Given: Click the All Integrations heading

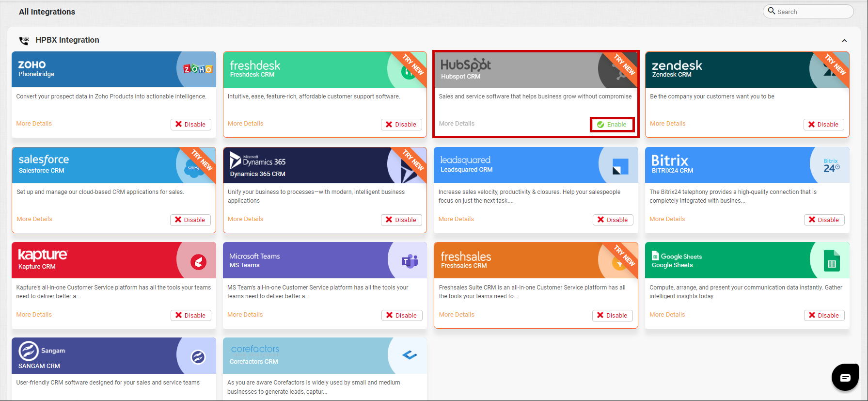Looking at the screenshot, I should 47,12.
